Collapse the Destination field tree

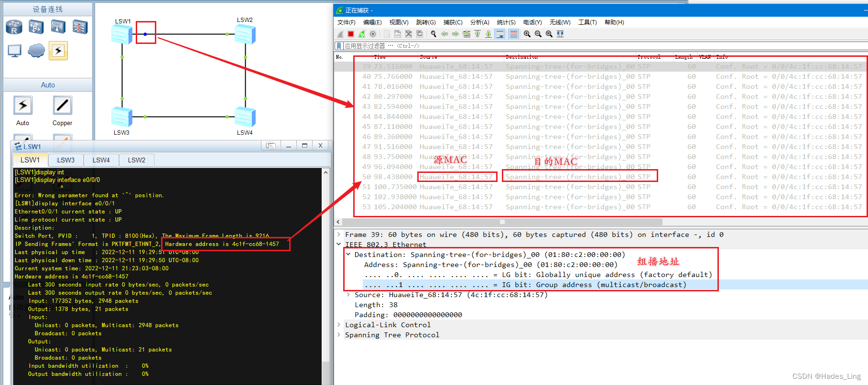tap(348, 255)
